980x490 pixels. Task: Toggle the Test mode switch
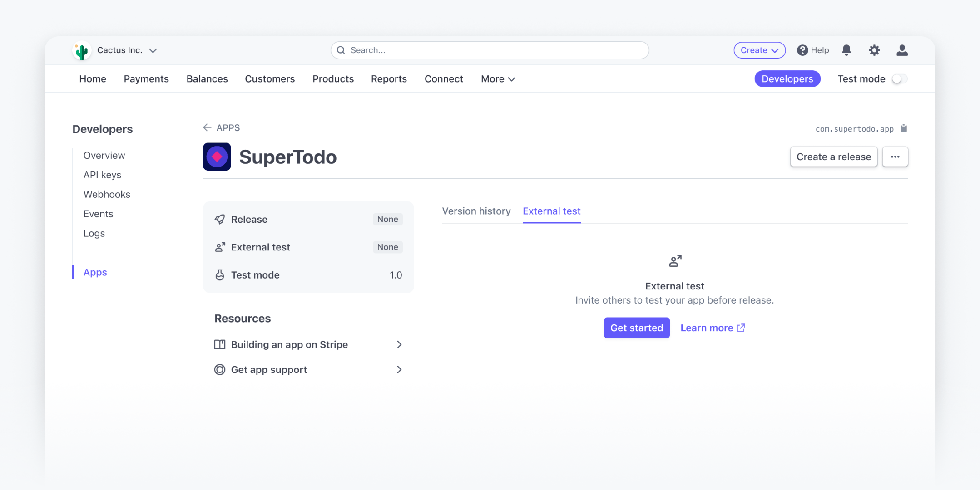899,79
